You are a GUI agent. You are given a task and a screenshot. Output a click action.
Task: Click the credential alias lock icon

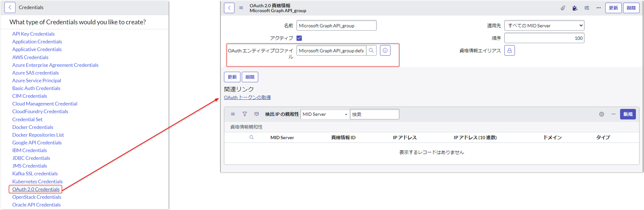[509, 51]
